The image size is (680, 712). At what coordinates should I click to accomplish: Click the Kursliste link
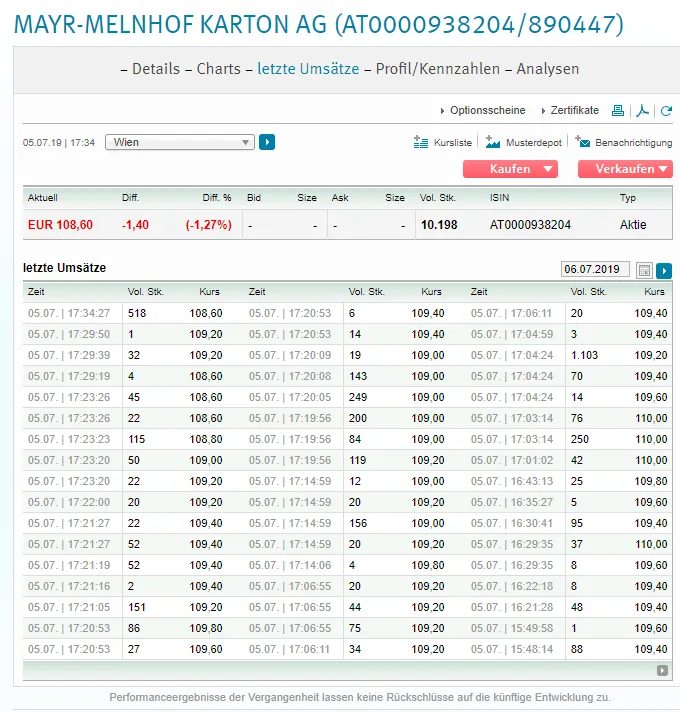tap(453, 143)
